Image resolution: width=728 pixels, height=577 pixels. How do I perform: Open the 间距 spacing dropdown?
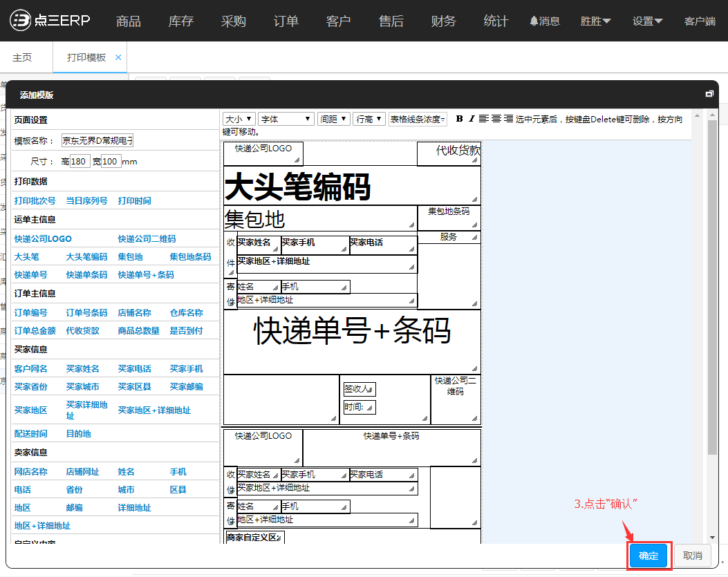[333, 120]
